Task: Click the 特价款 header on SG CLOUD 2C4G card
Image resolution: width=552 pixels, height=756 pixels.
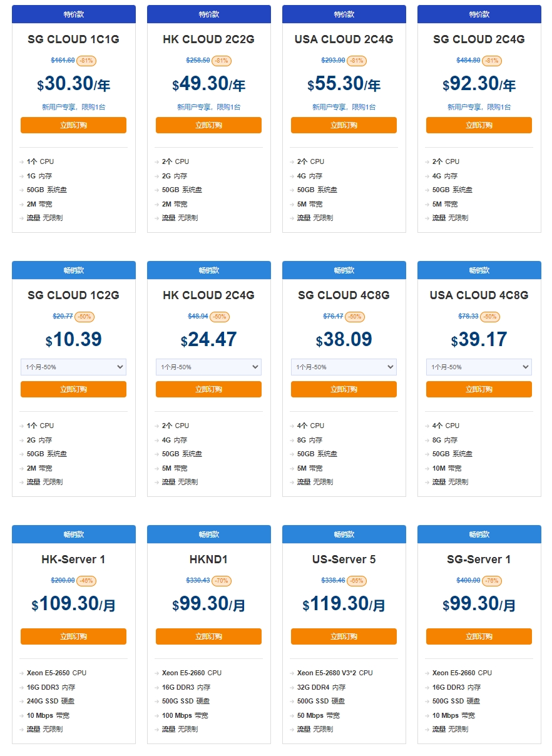Action: (479, 14)
